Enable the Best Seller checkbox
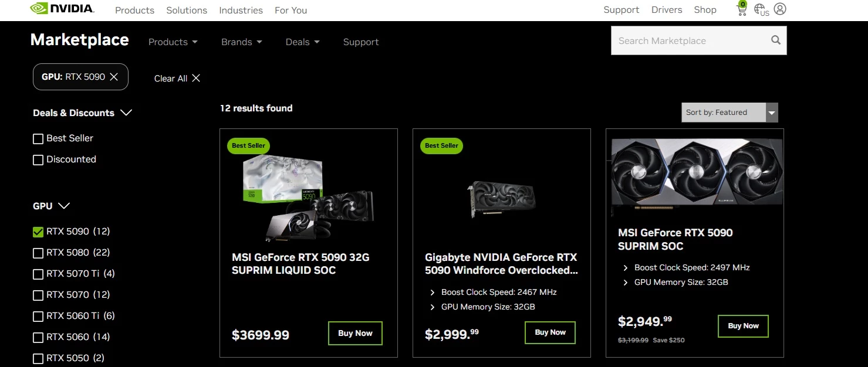This screenshot has height=367, width=868. 38,139
